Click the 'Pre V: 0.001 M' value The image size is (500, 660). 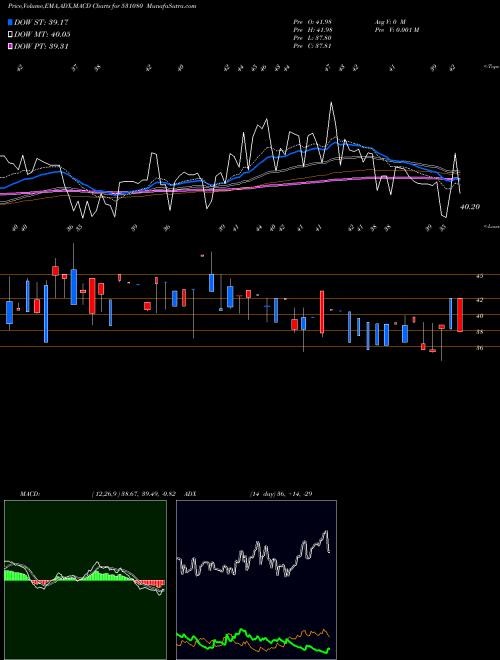click(396, 30)
